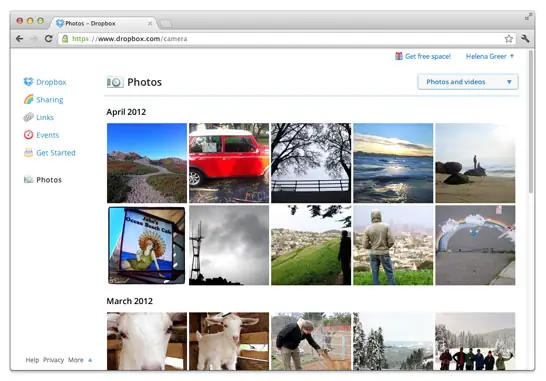This screenshot has width=546, height=381.
Task: Reload the page with the refresh icon
Action: [x=48, y=39]
